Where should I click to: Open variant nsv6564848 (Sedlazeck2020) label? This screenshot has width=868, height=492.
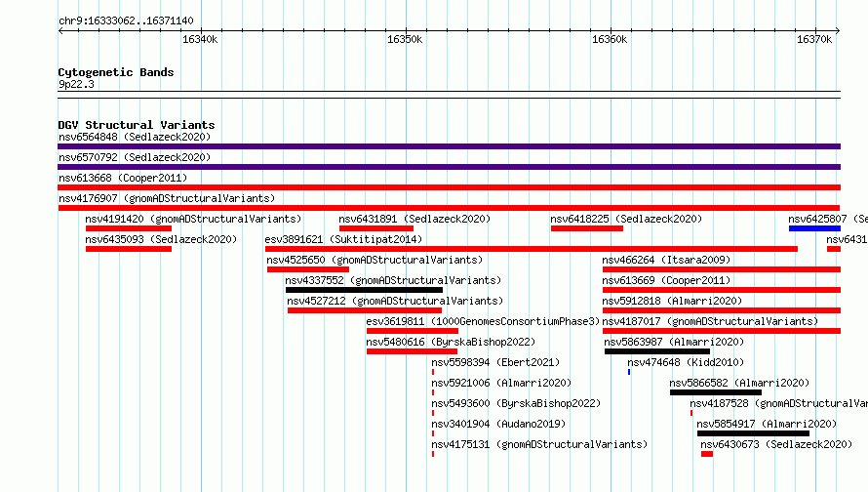click(x=135, y=137)
